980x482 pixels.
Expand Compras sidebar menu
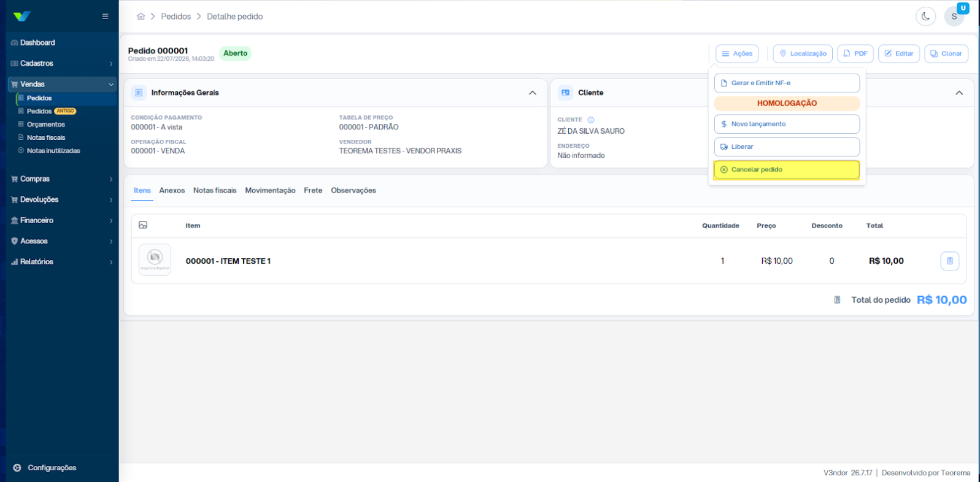(x=61, y=179)
